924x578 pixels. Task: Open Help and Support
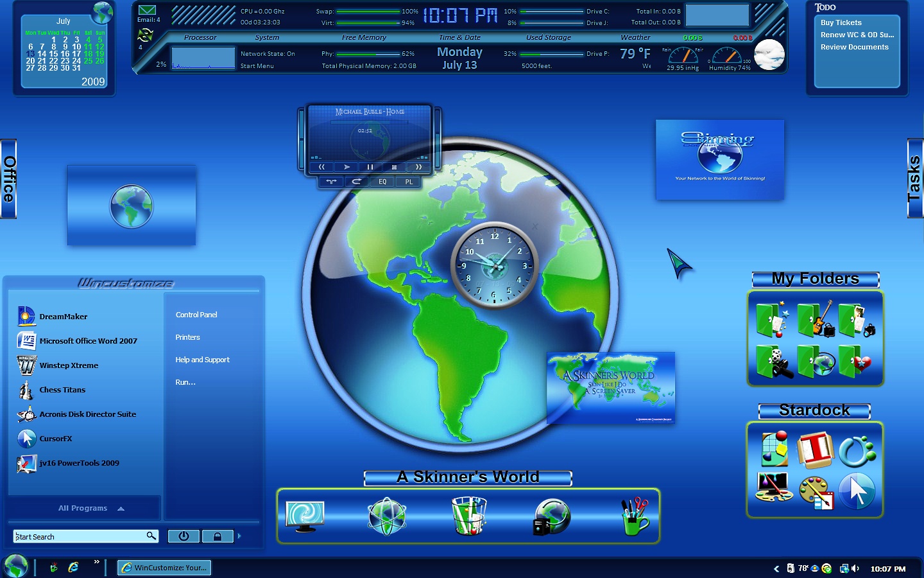pos(203,360)
